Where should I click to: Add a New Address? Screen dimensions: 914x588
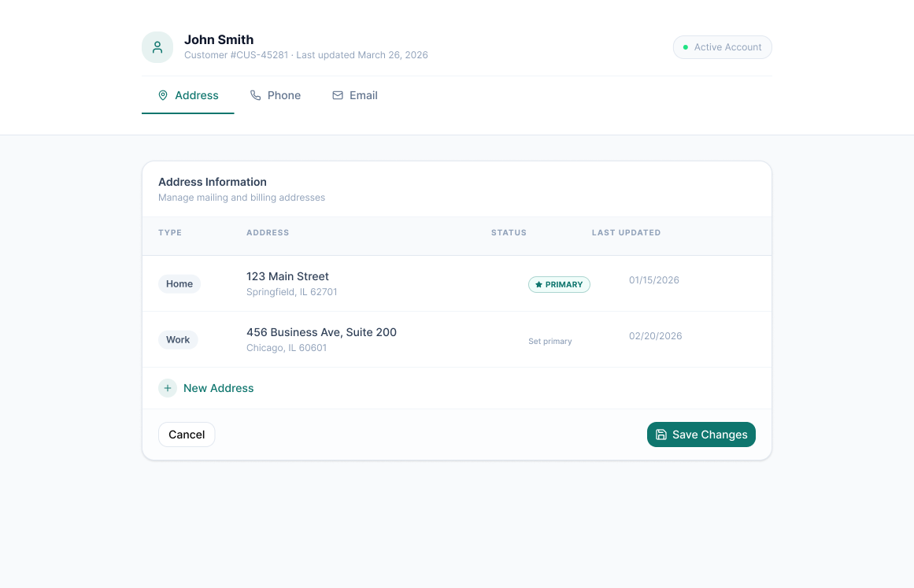(x=205, y=388)
